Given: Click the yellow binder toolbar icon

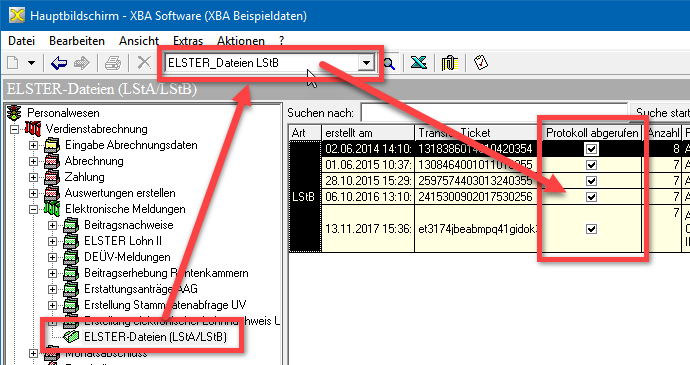Looking at the screenshot, I should pyautogui.click(x=450, y=63).
